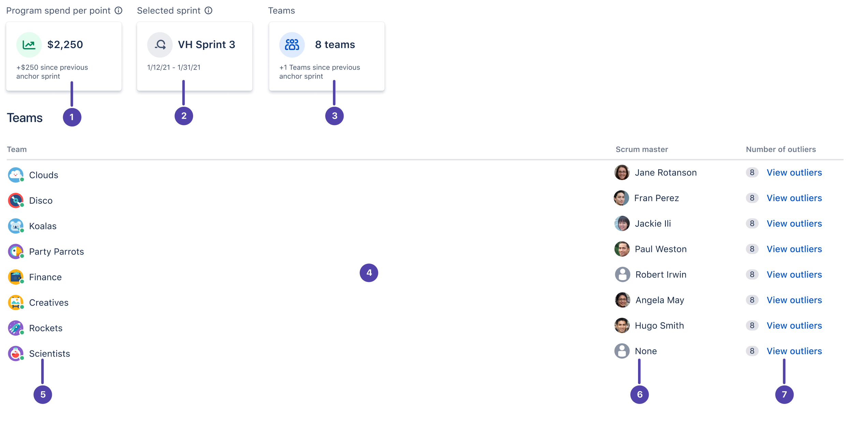Click outlier count badge for Fran Perez
Viewport: 868px width, 437px height.
pyautogui.click(x=752, y=198)
